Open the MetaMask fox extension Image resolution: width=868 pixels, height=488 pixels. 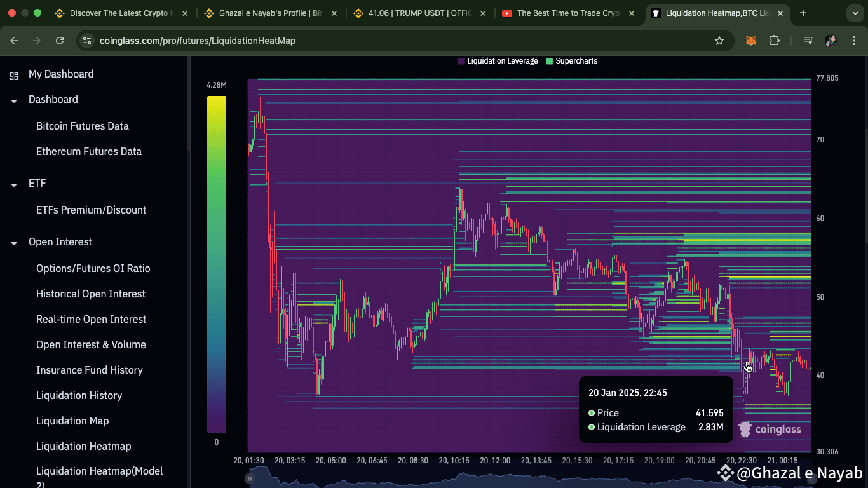click(x=751, y=41)
